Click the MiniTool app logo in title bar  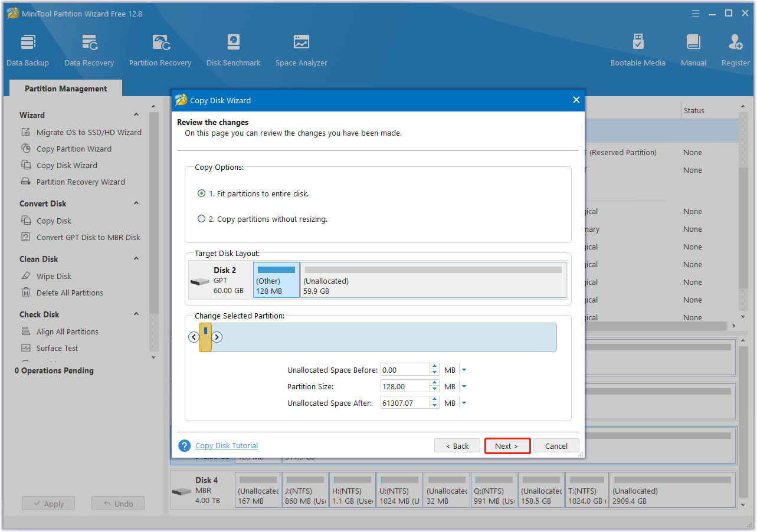12,14
